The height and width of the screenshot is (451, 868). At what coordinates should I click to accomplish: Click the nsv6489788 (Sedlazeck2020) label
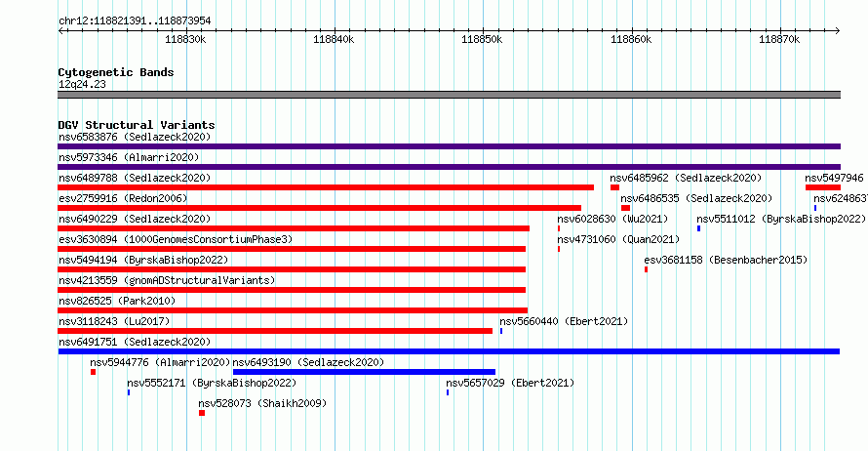(135, 178)
